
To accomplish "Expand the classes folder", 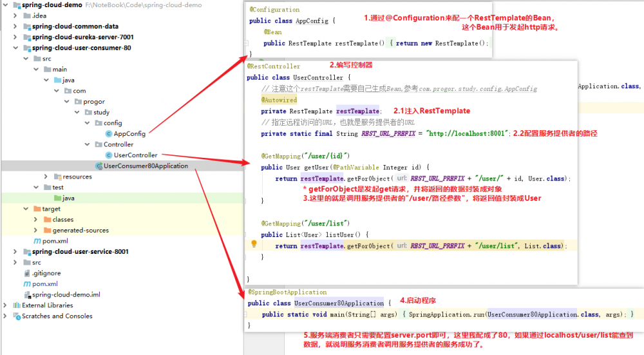I will pyautogui.click(x=35, y=220).
